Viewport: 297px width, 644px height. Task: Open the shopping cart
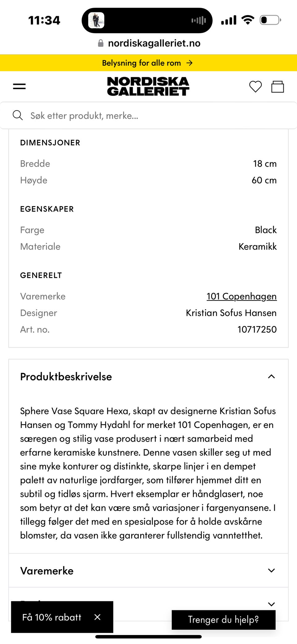click(277, 87)
